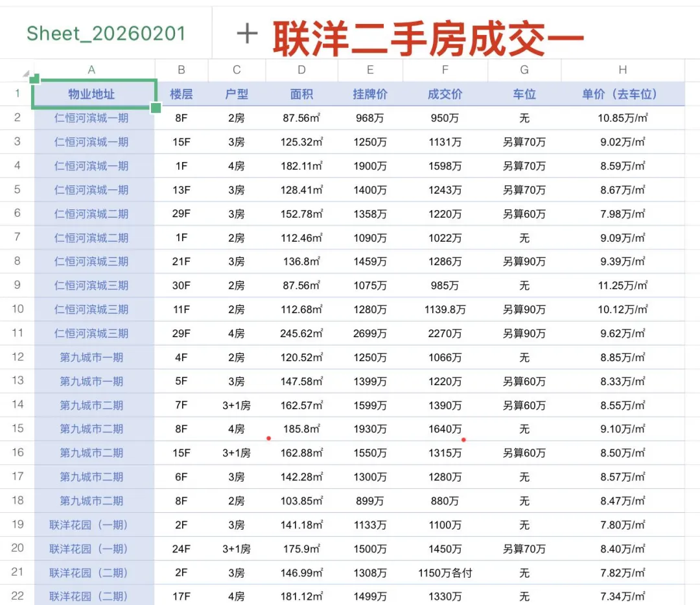Click cell with price 10.85万/㎡
The width and height of the screenshot is (700, 605).
point(623,118)
